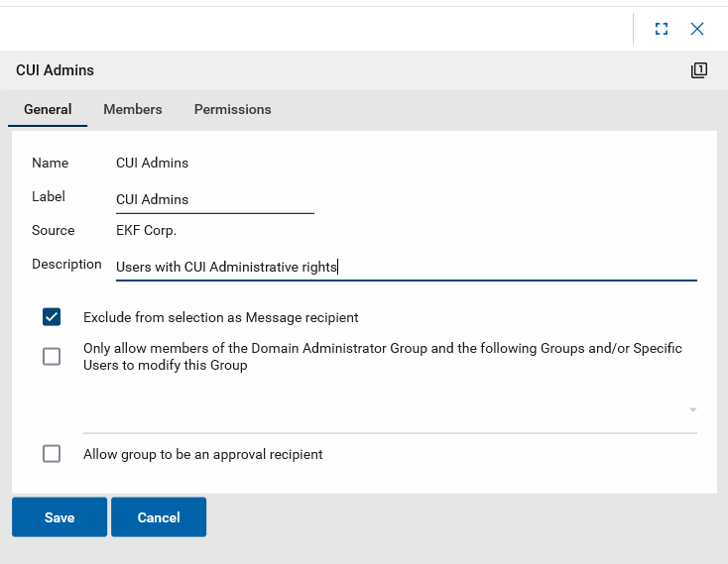Image resolution: width=728 pixels, height=564 pixels.
Task: Close the CUI Admins dialog
Action: point(697,29)
